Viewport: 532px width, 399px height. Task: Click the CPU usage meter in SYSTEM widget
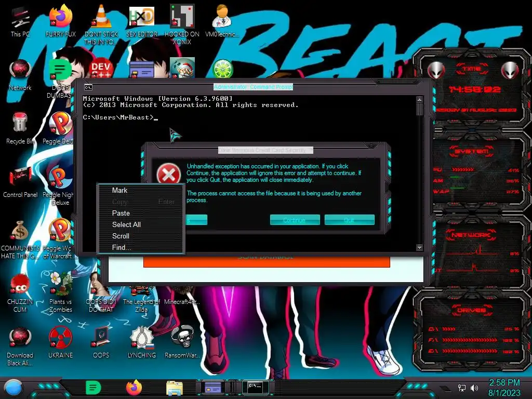click(463, 169)
